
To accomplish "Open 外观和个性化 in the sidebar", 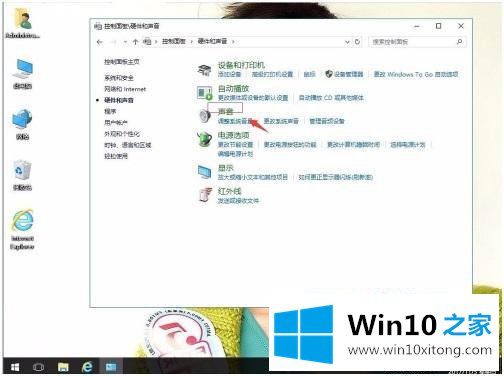I will click(122, 134).
